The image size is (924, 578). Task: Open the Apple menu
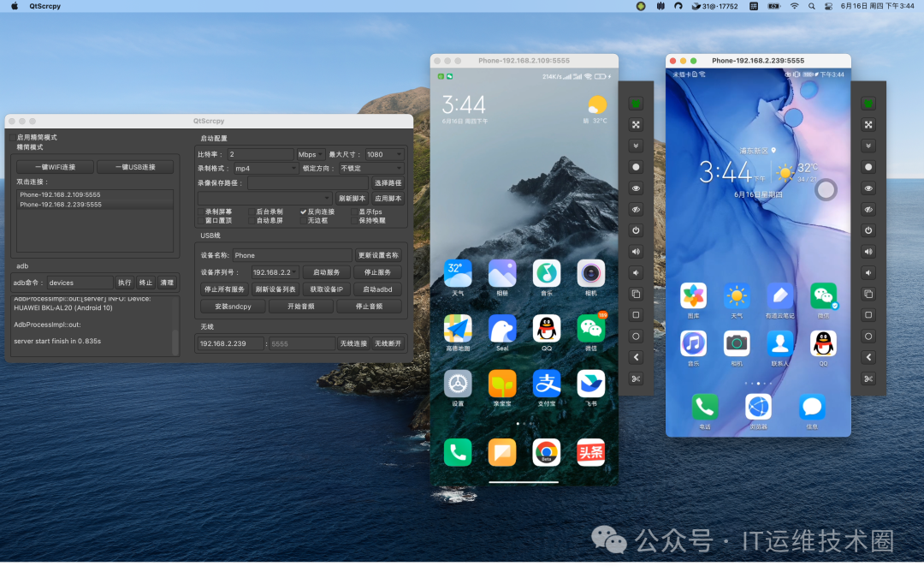(15, 6)
